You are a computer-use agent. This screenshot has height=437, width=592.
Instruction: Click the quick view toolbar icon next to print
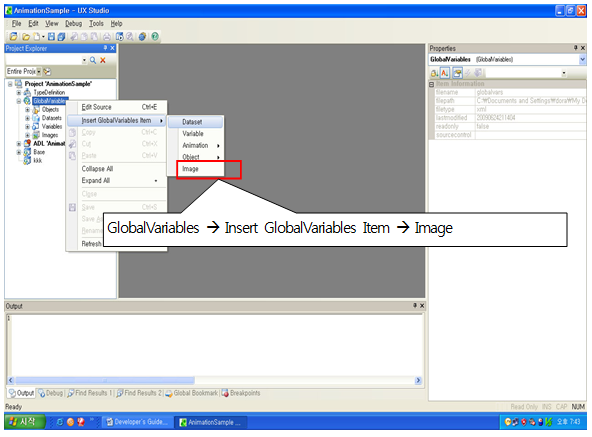[x=119, y=37]
